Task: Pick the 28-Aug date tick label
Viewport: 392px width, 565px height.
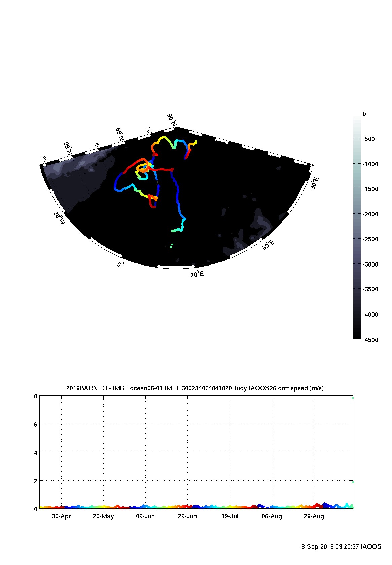Action: coord(314,516)
